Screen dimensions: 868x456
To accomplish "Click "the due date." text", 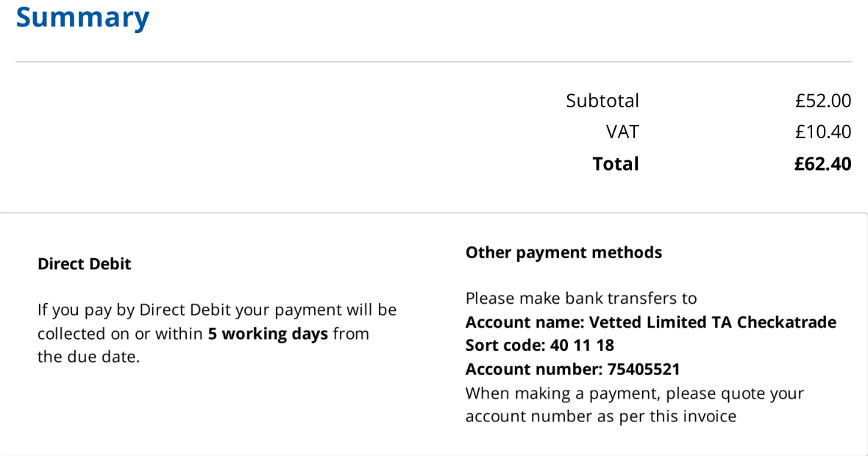I will click(x=88, y=358).
